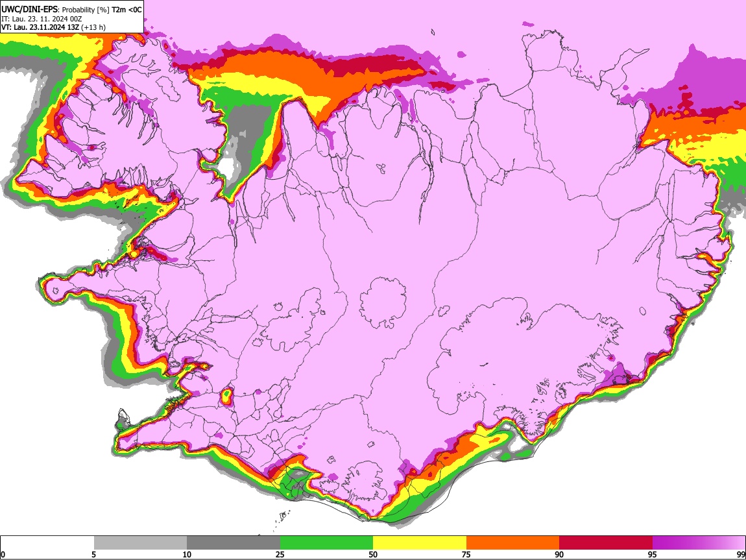Click the yellow 50-75% legend swatch
The height and width of the screenshot is (560, 746).
tap(420, 542)
